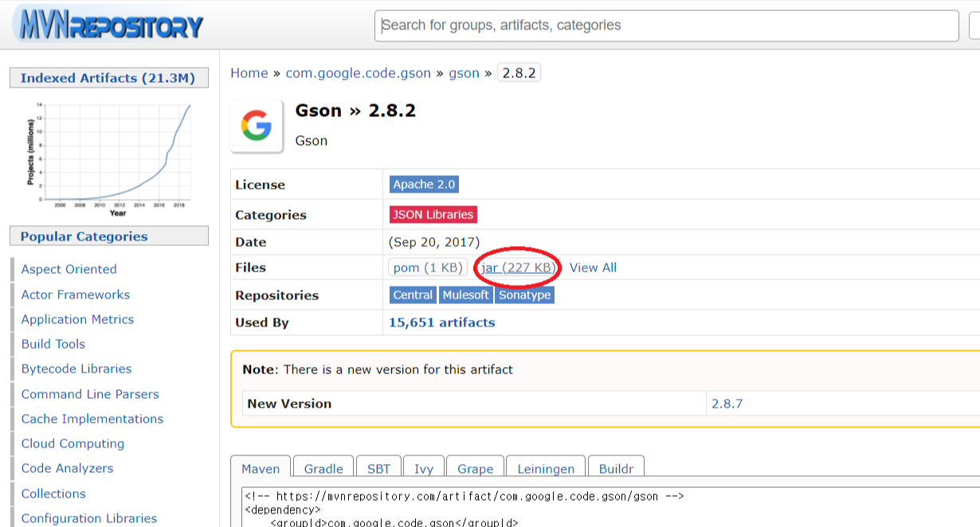980x527 pixels.
Task: Switch to the Ivy tab
Action: (424, 468)
